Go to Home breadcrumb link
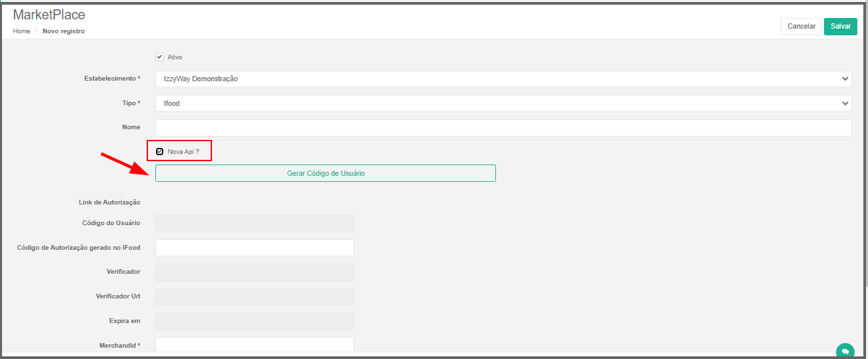Viewport: 868px width, 359px height. tap(21, 31)
